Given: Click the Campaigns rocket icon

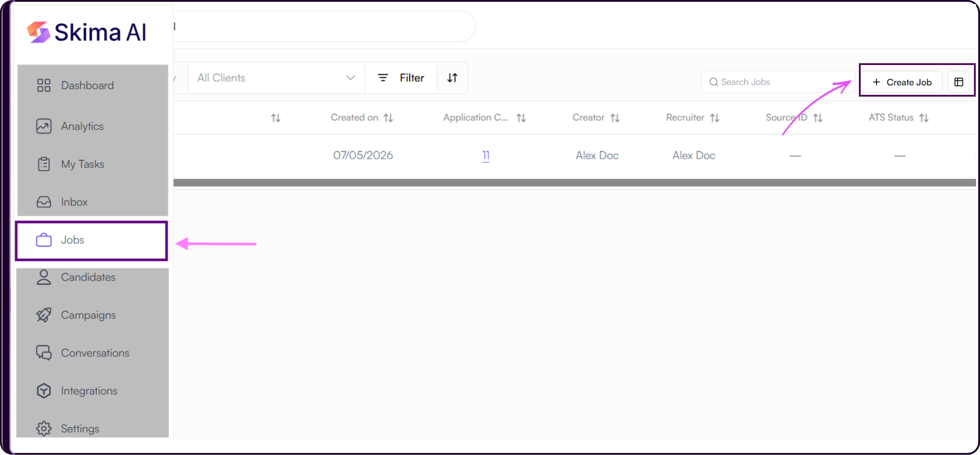Looking at the screenshot, I should point(44,315).
